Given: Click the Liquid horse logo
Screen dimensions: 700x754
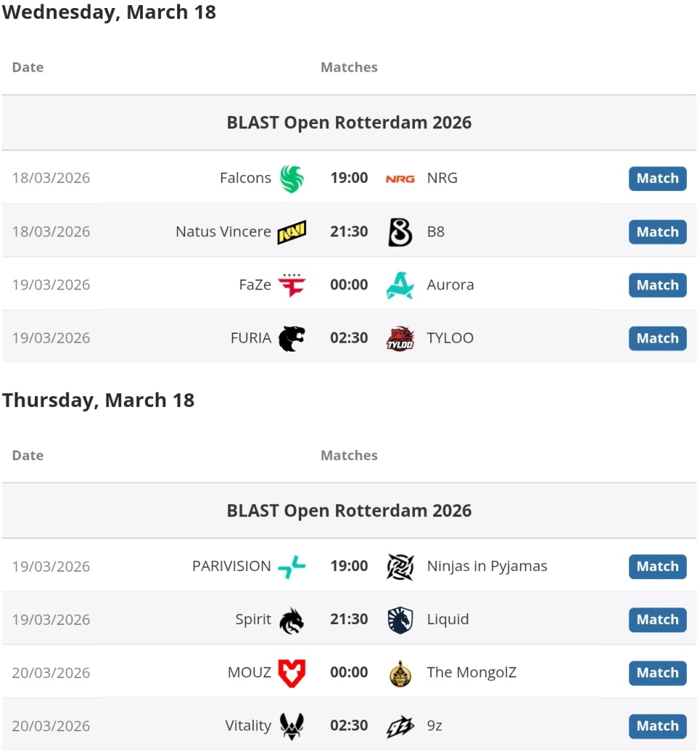Looking at the screenshot, I should pyautogui.click(x=400, y=620).
